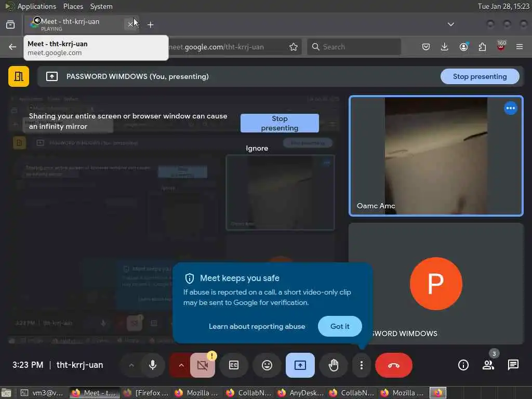Open options dots on Oamc Amc tile
Screen dimensions: 532x399
pyautogui.click(x=510, y=108)
